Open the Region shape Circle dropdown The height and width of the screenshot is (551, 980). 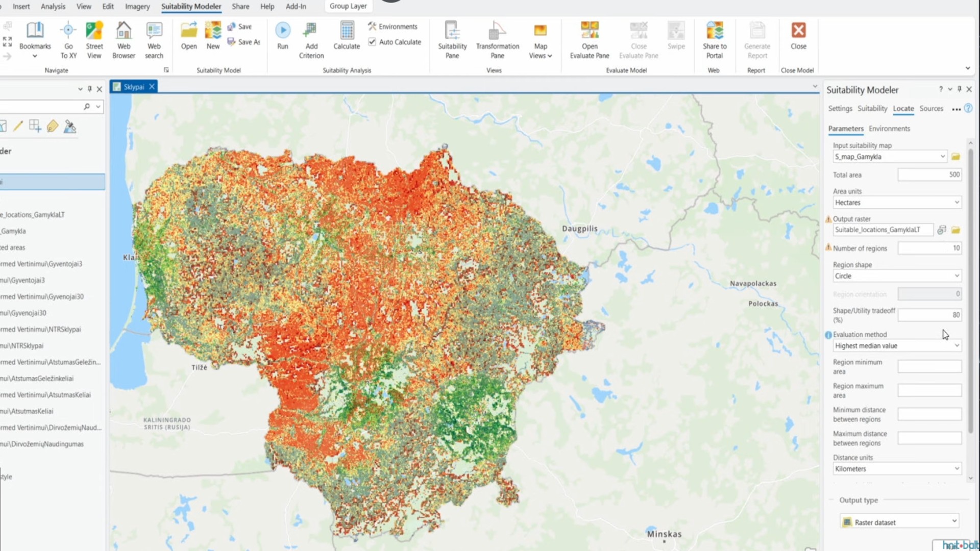tap(957, 276)
